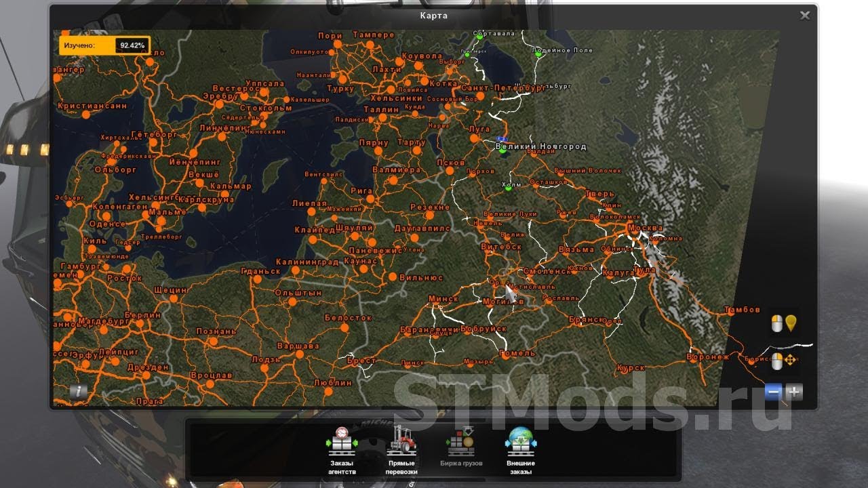
Task: Click the Смоленск label
Action: tap(547, 271)
